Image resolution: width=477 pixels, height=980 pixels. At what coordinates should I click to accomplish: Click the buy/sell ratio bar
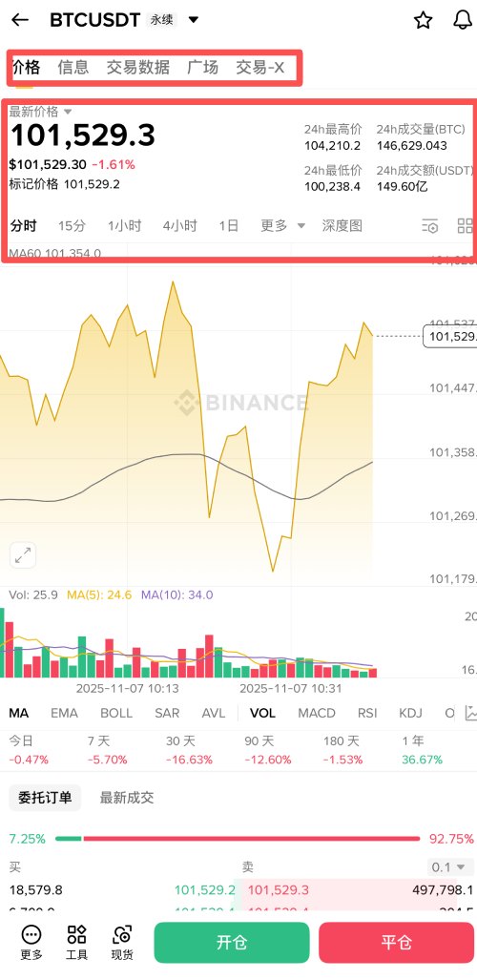coord(238,838)
